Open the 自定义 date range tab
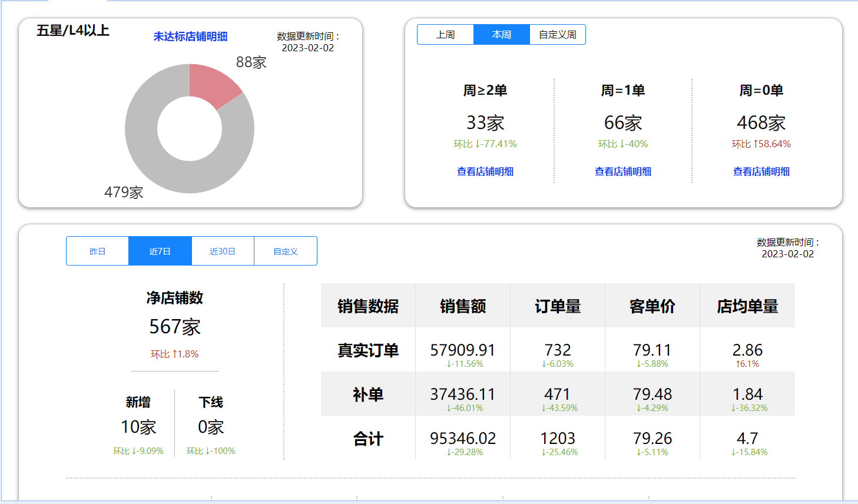The width and height of the screenshot is (858, 504). pos(286,251)
